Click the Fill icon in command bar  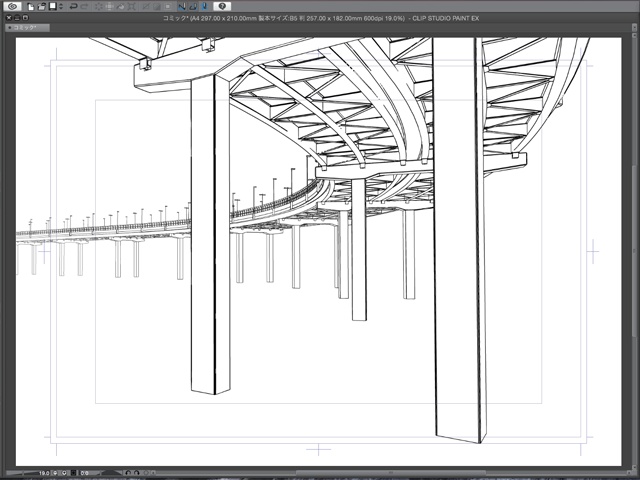120,6
